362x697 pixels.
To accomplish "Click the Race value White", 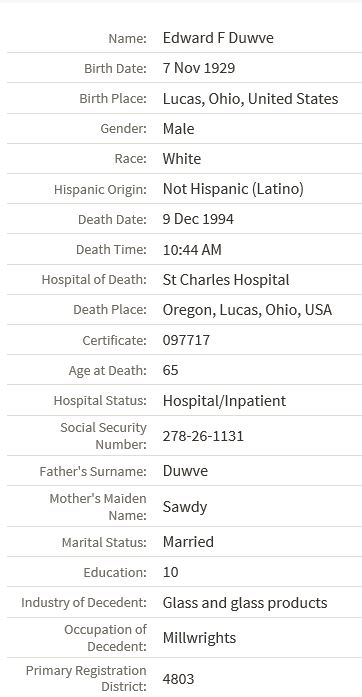I will coord(181,159).
